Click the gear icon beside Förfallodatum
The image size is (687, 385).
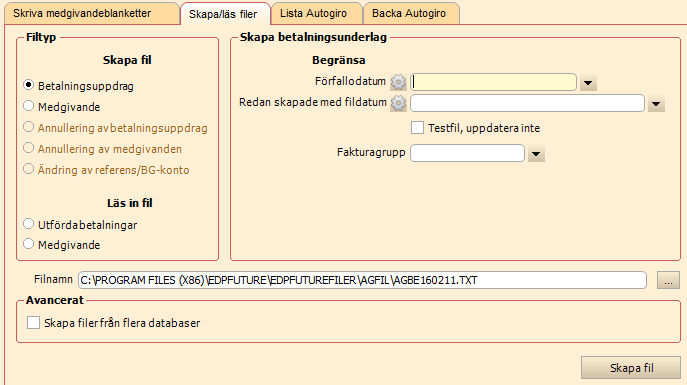point(398,82)
